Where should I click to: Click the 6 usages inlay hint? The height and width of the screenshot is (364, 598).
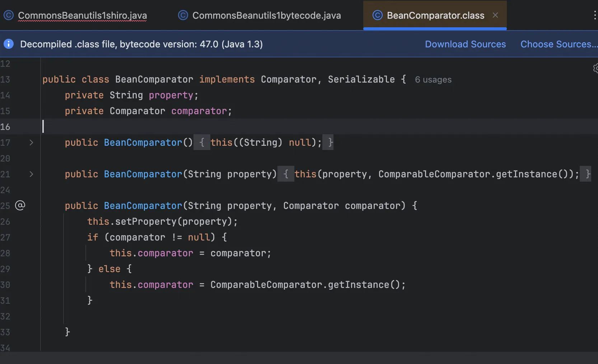[433, 80]
